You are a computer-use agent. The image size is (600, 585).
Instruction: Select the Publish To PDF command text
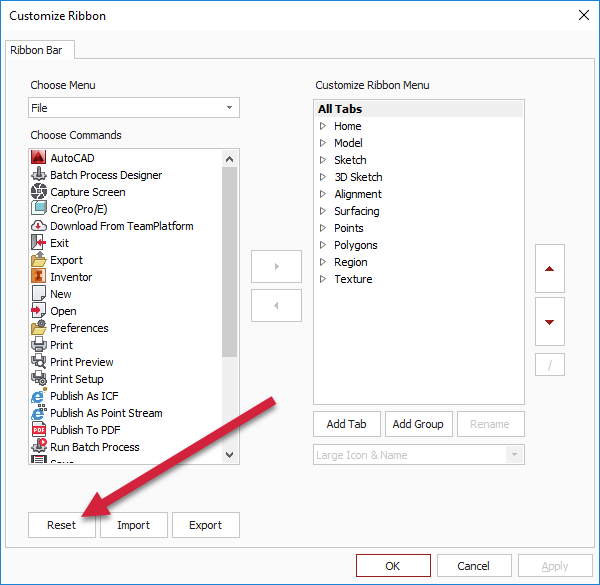click(85, 430)
